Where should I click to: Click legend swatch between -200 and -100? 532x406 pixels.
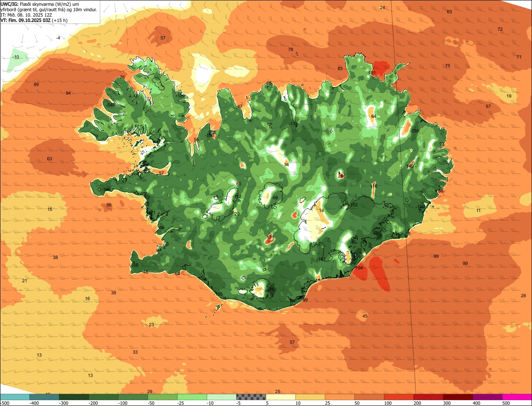point(104,397)
